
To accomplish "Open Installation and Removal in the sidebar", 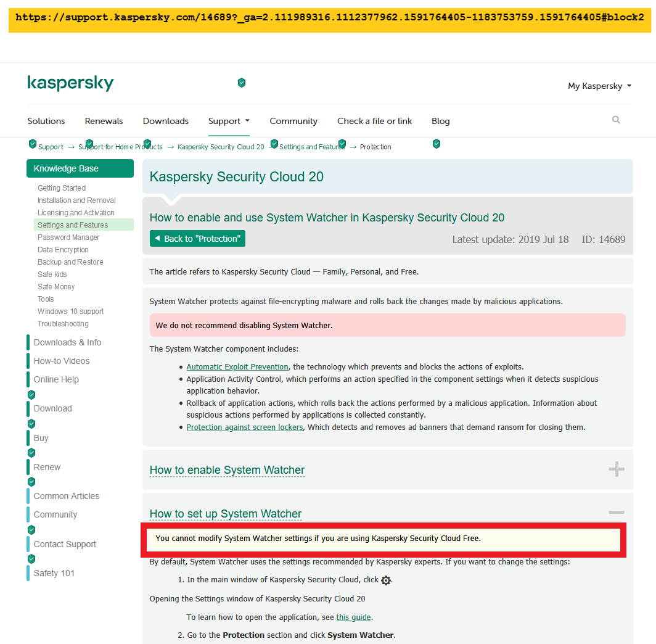I will tap(76, 200).
